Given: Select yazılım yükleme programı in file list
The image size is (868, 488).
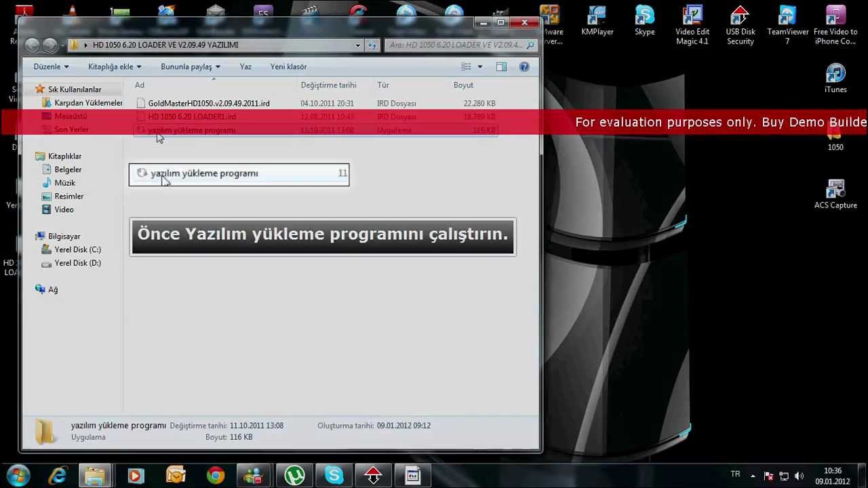Looking at the screenshot, I should coord(316,130).
